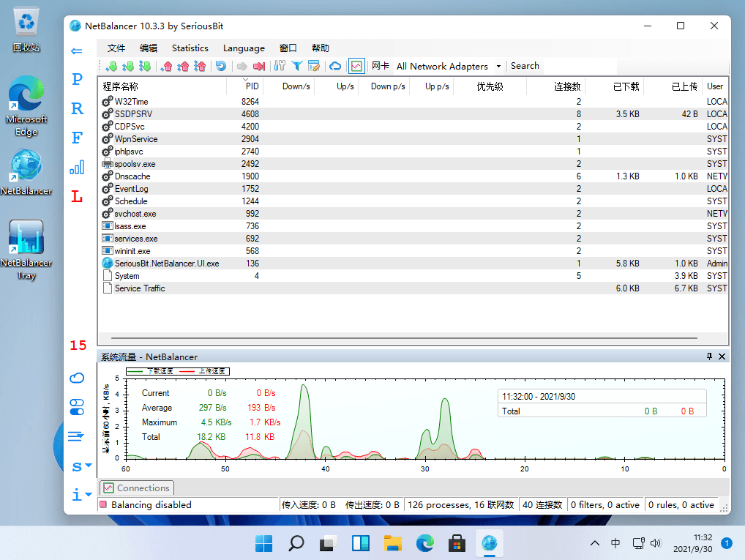Click the reset priority blue arrow icon

click(220, 66)
